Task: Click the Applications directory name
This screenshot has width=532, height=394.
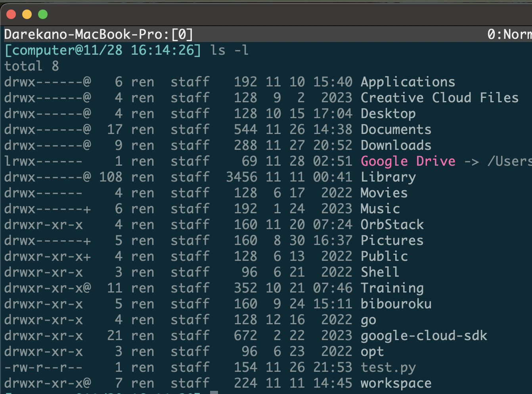Action: click(x=408, y=82)
